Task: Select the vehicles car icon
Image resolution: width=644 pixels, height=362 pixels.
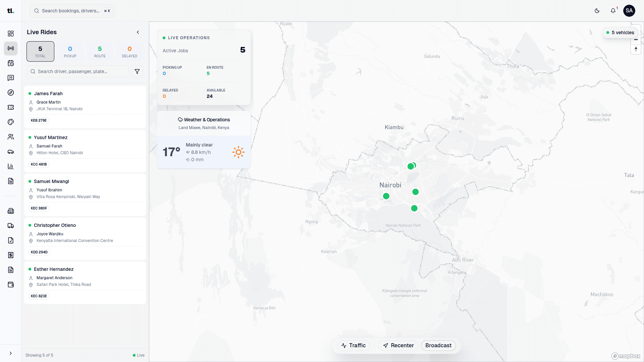Action: point(11,152)
